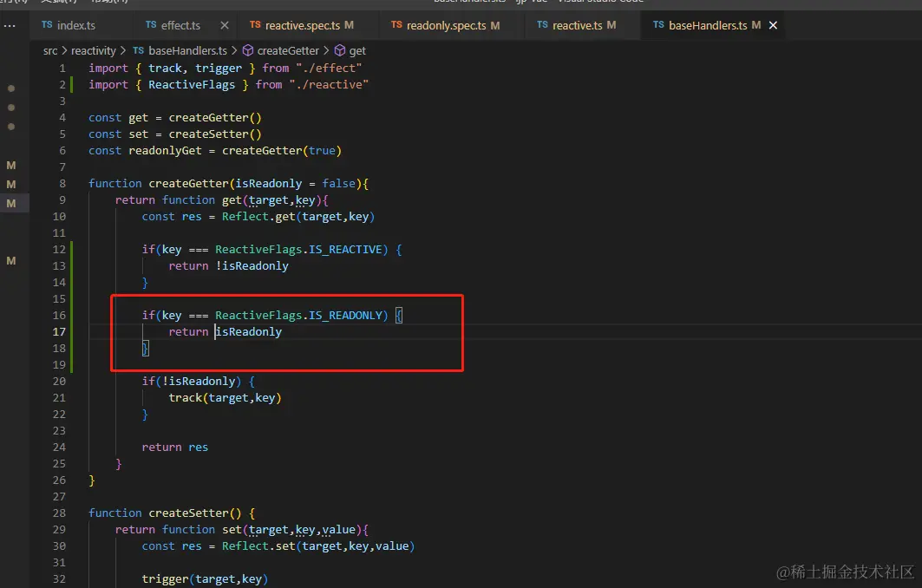Click the TS icon on reactive.ts tab

(542, 24)
